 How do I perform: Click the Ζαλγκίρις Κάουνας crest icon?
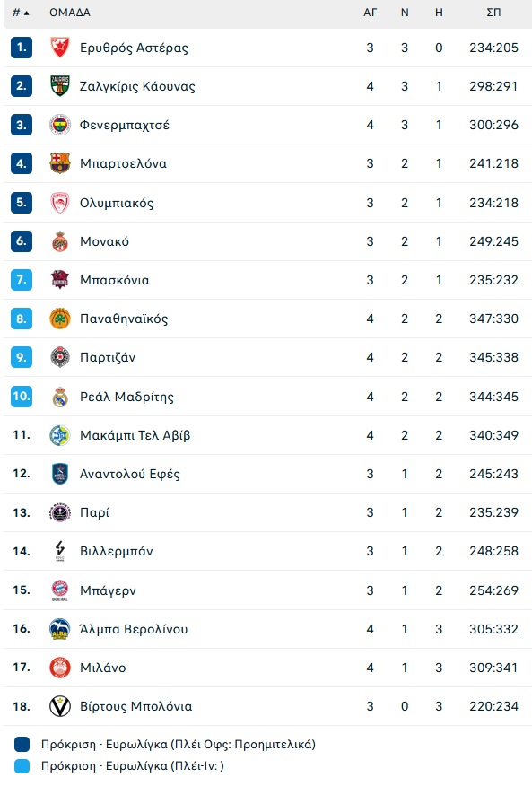[60, 85]
